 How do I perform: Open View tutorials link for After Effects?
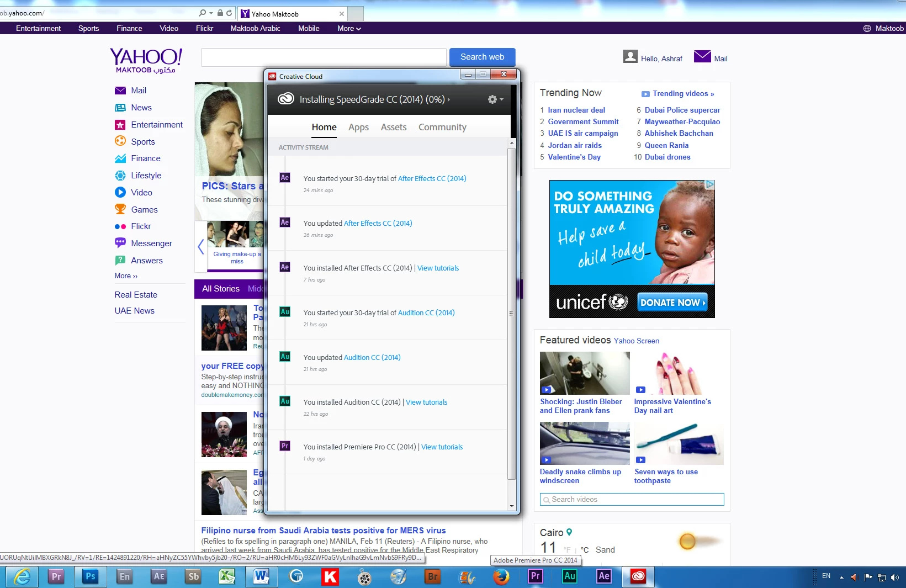pos(438,268)
